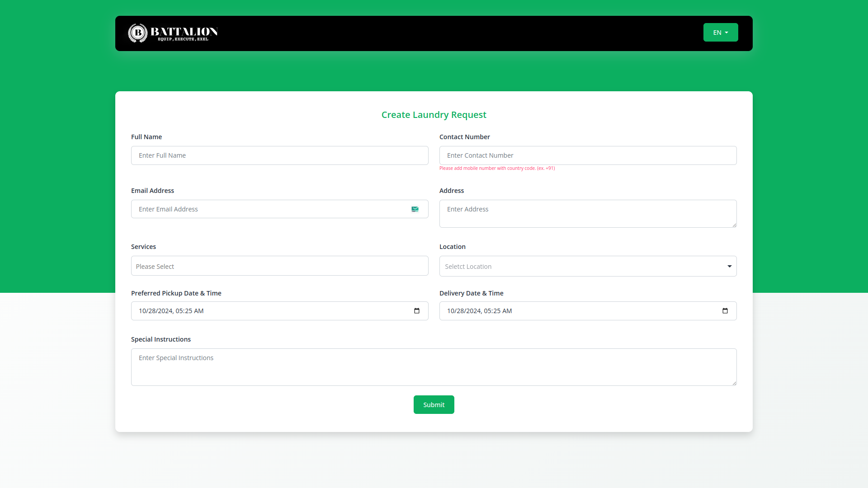Open the Services Please Select multiselect
The width and height of the screenshot is (868, 488).
pyautogui.click(x=279, y=266)
